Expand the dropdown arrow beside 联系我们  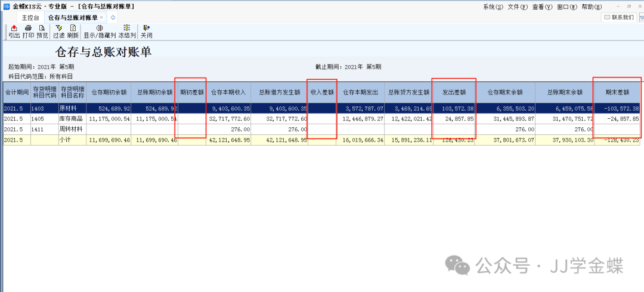[x=641, y=18]
